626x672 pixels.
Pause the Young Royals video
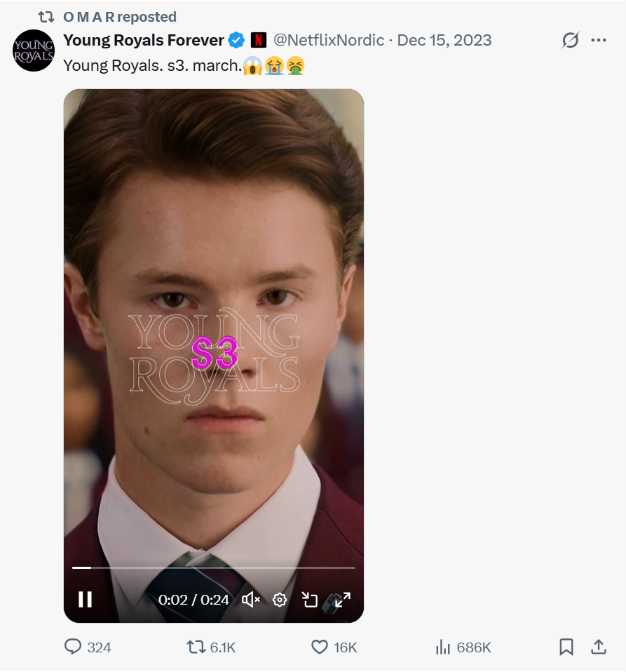coord(85,599)
